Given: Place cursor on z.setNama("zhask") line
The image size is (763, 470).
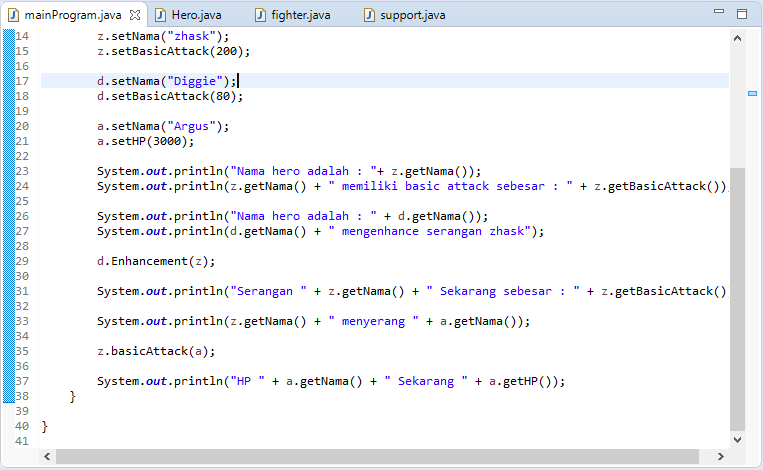Looking at the screenshot, I should [163, 36].
